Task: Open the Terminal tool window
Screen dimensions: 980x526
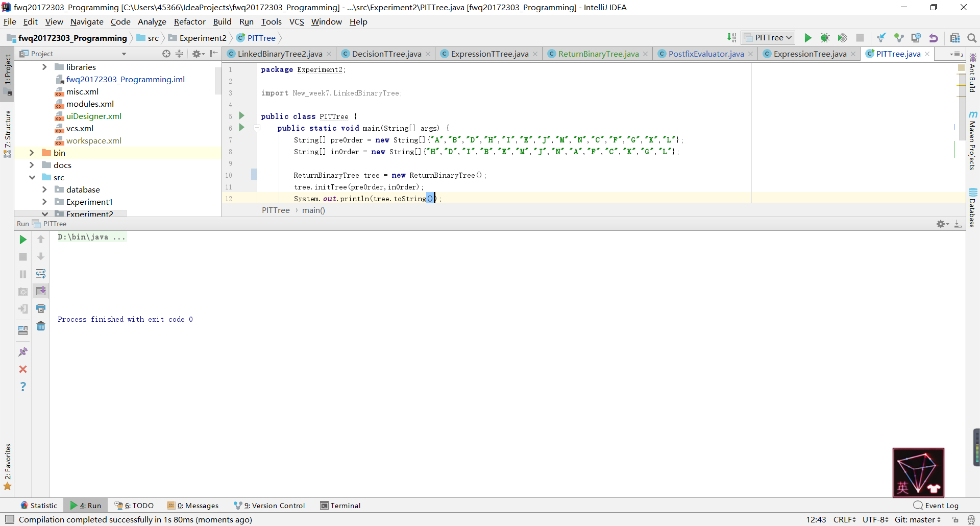Action: pos(340,506)
